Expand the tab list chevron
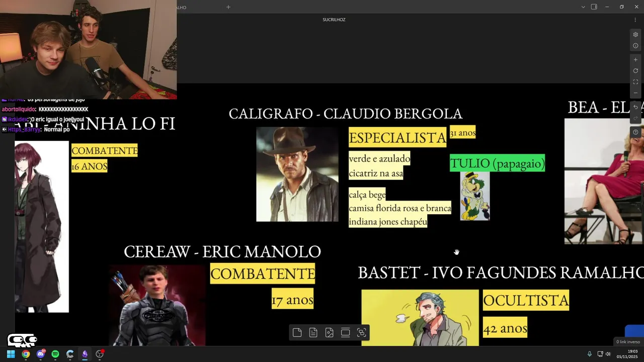This screenshot has height=362, width=644. pyautogui.click(x=583, y=7)
